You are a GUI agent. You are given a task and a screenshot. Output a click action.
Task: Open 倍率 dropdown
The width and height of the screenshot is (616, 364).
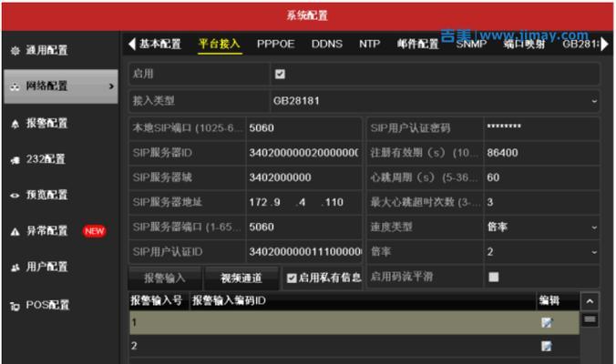click(x=542, y=251)
